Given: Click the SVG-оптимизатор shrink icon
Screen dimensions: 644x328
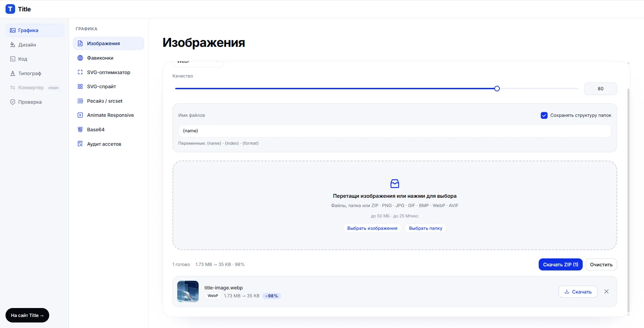Looking at the screenshot, I should click(80, 72).
